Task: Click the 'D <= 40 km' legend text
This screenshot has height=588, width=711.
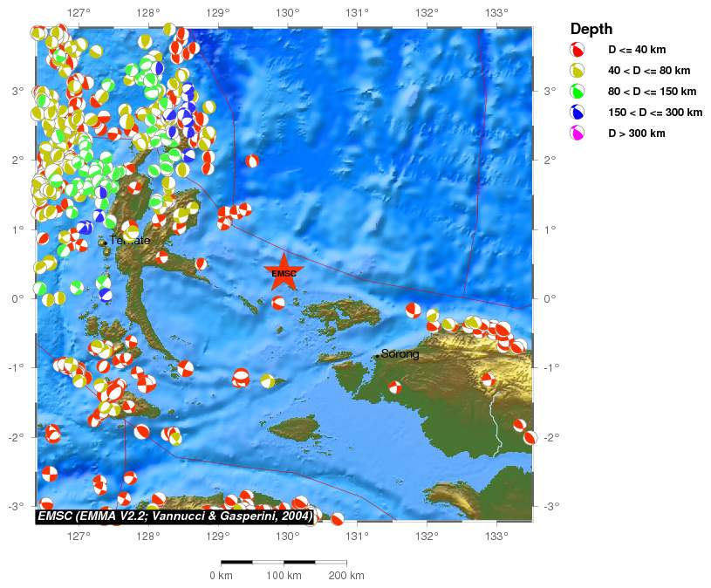Action: 637,50
